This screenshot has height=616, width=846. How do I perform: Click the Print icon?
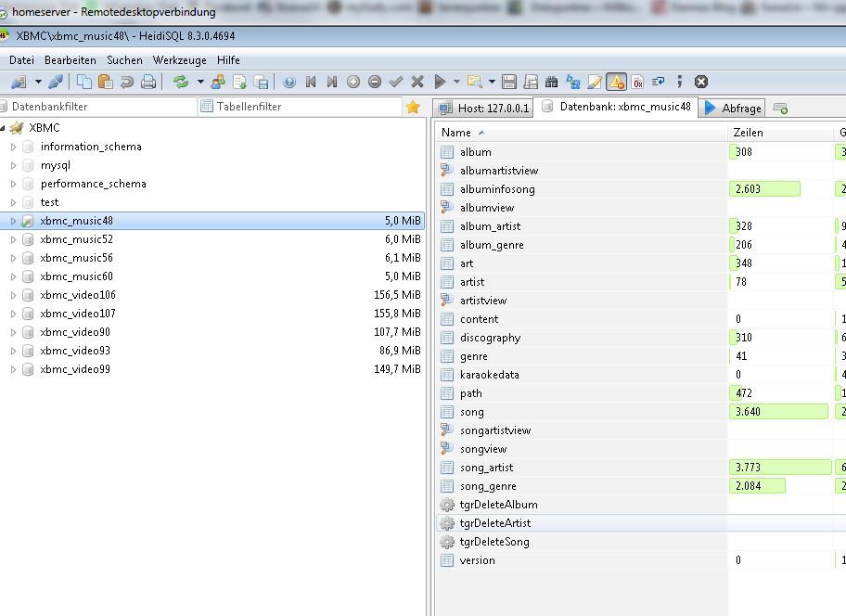pos(148,82)
